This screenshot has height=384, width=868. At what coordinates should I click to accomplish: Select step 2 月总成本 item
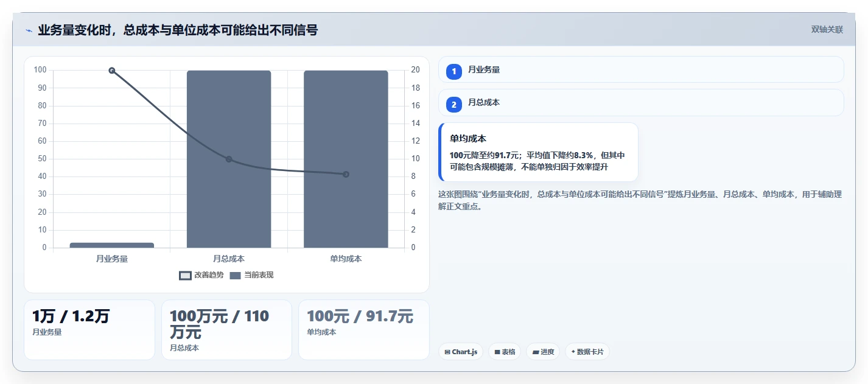tap(641, 102)
